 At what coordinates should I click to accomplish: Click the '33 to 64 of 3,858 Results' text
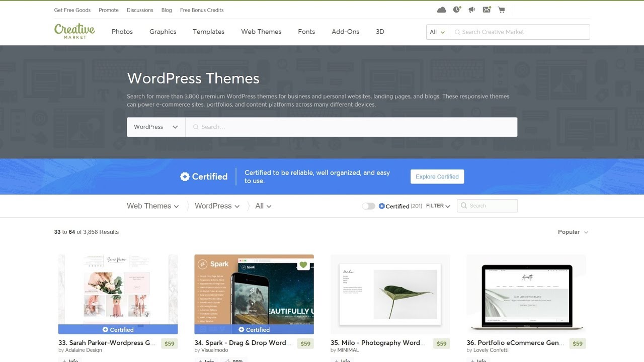click(87, 232)
